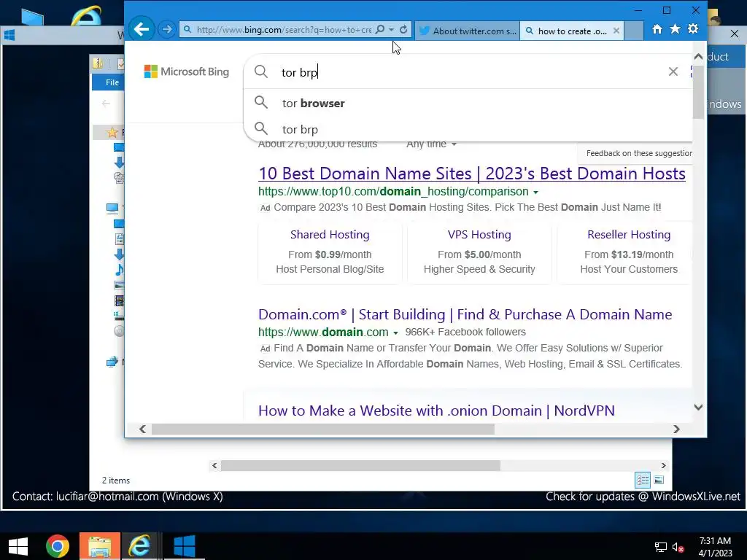Expand the top10.com URL dropdown arrow
The image size is (747, 560).
[x=536, y=192]
